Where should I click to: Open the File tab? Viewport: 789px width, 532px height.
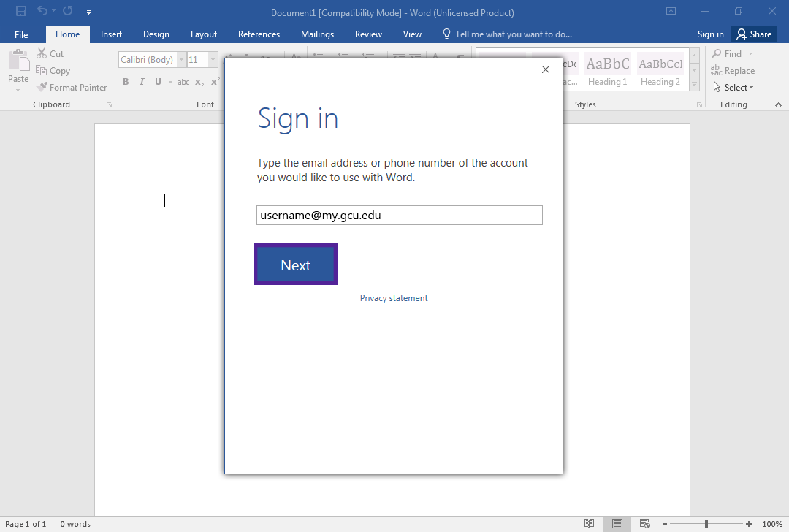(x=21, y=34)
